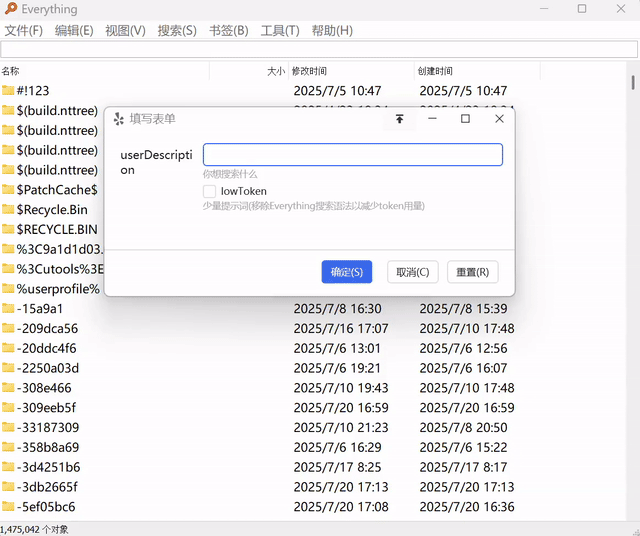Click the Everything search bar
Viewport: 640px width, 536px height.
click(319, 50)
